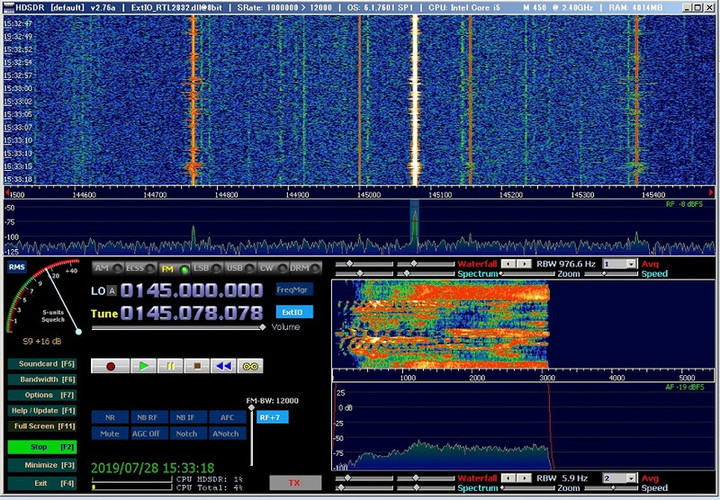Adjust the AF Speed slider

611,488
